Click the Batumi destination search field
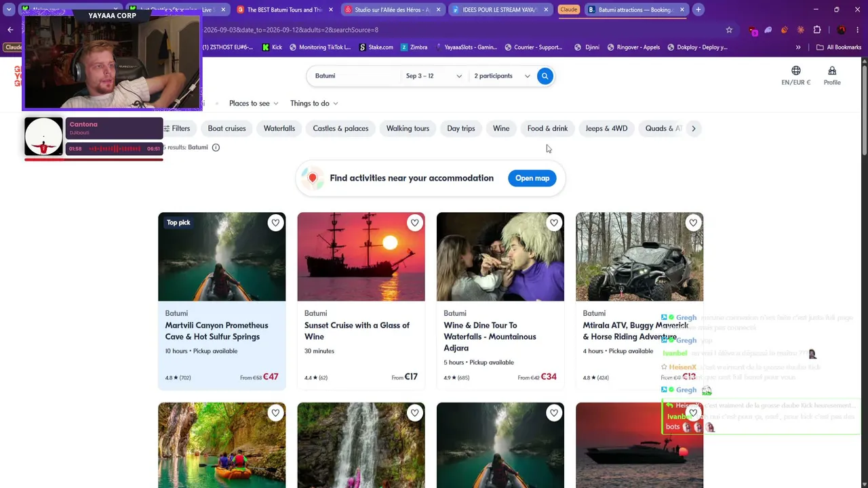The width and height of the screenshot is (868, 488). coord(354,76)
